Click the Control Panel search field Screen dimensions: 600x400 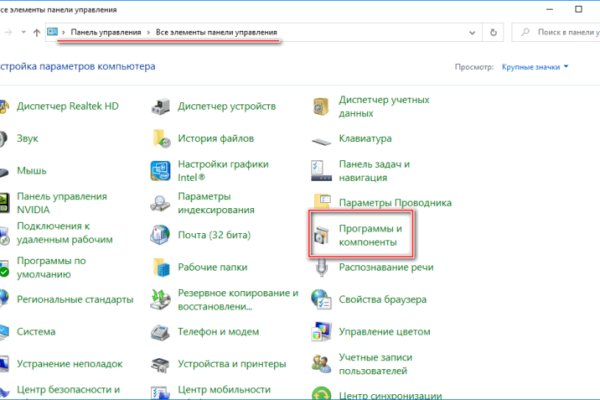click(555, 32)
